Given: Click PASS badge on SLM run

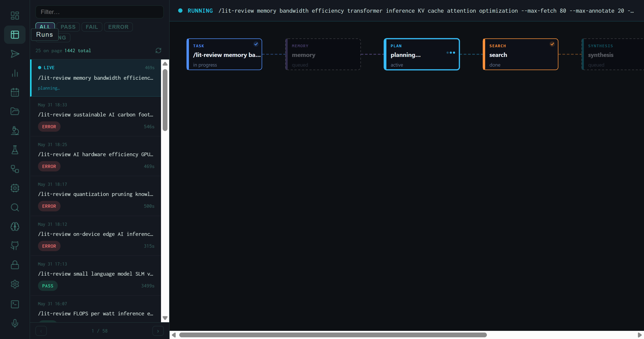Looking at the screenshot, I should pyautogui.click(x=47, y=286).
